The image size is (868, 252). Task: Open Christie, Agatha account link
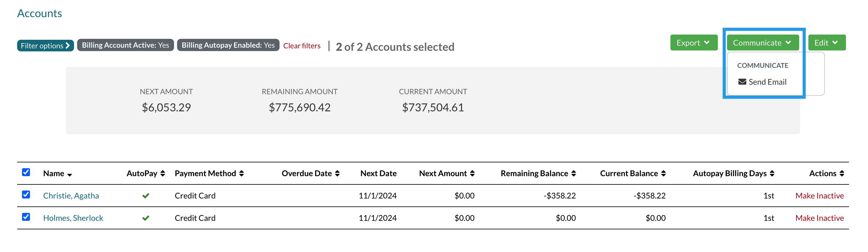coord(71,196)
